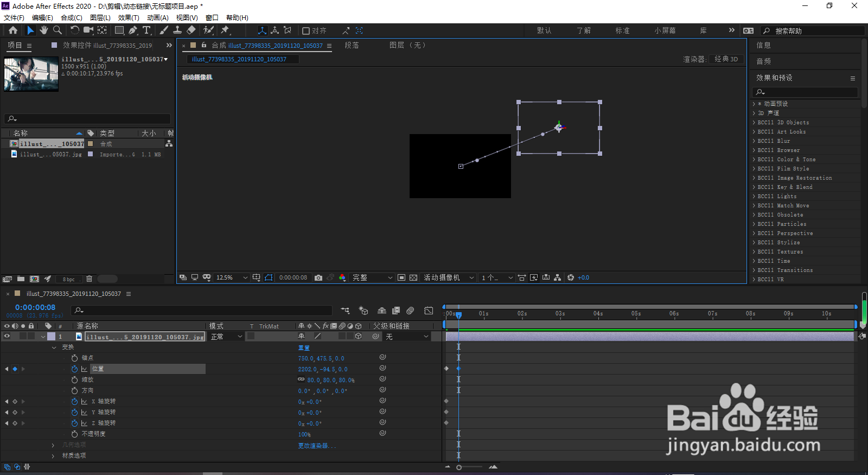
Task: Click 8 bpc color depth button
Action: (x=69, y=279)
